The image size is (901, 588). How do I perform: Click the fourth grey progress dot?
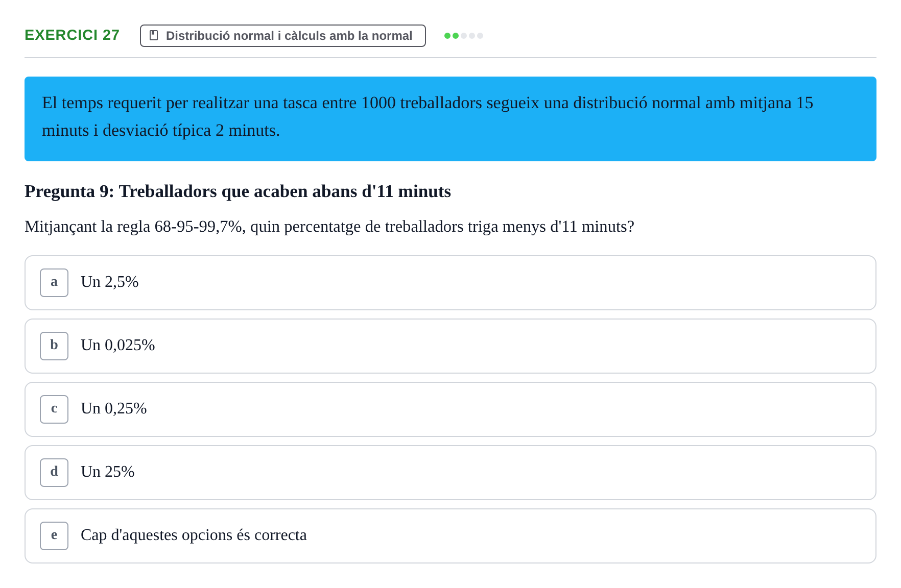click(x=472, y=36)
